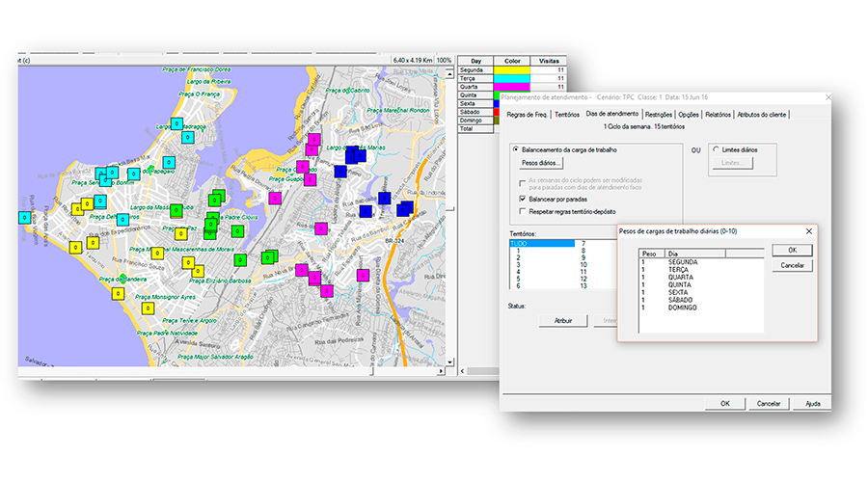
Task: Uncheck Balancear por paradas checkbox
Action: click(x=522, y=198)
